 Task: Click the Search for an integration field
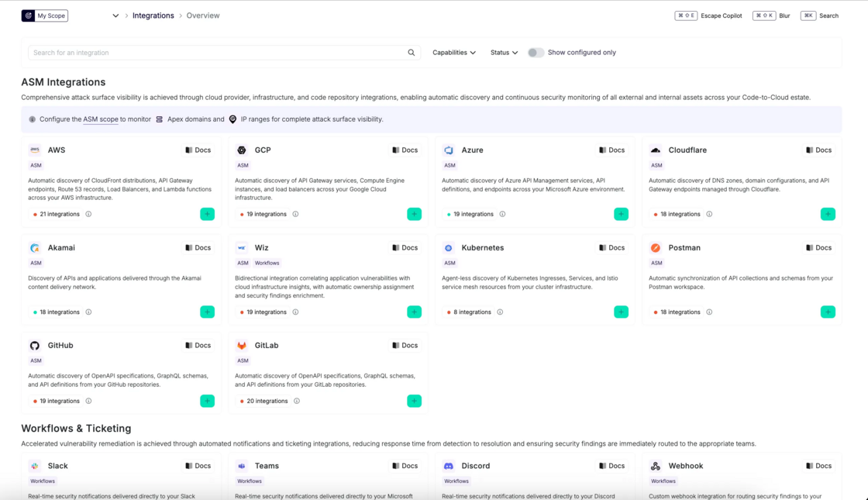(x=224, y=53)
